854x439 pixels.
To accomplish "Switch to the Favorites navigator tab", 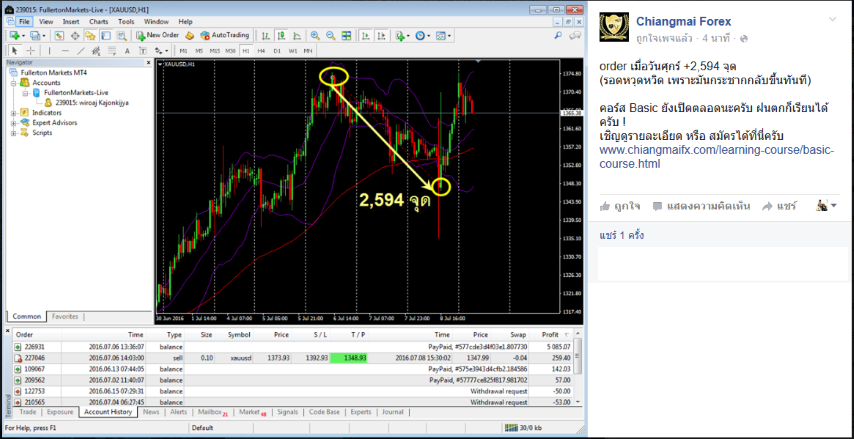I will (65, 316).
